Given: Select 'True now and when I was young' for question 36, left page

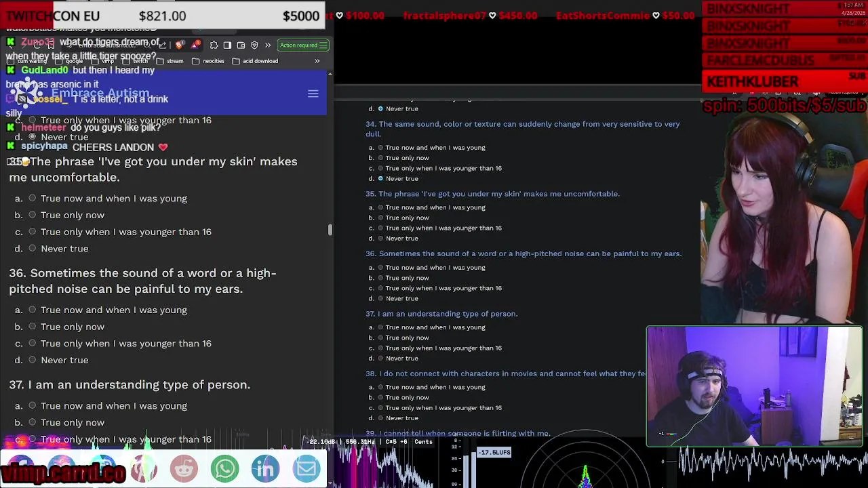Looking at the screenshot, I should click(32, 310).
